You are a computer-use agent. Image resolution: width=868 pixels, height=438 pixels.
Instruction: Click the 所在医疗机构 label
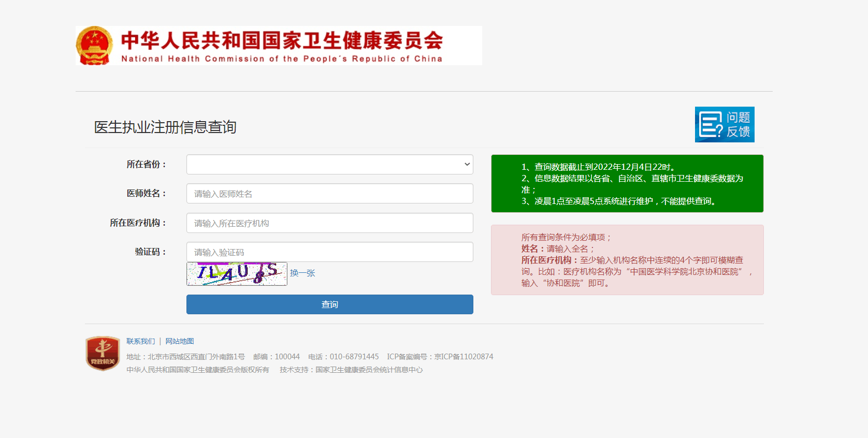pos(138,223)
